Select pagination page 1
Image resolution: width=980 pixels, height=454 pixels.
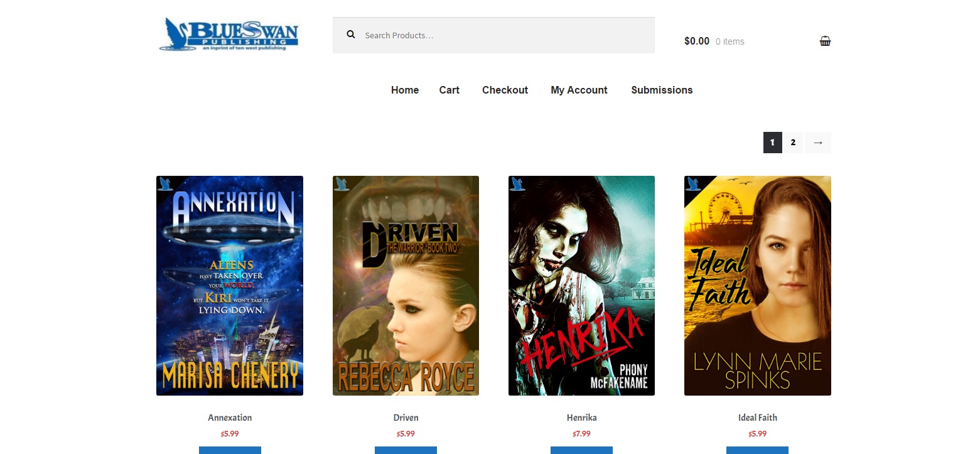tap(773, 143)
